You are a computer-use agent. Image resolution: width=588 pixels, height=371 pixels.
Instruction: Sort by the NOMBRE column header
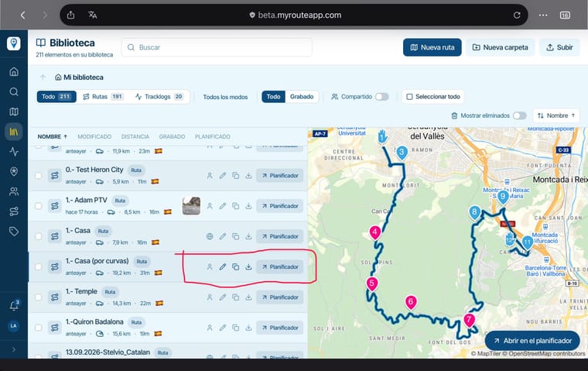52,136
